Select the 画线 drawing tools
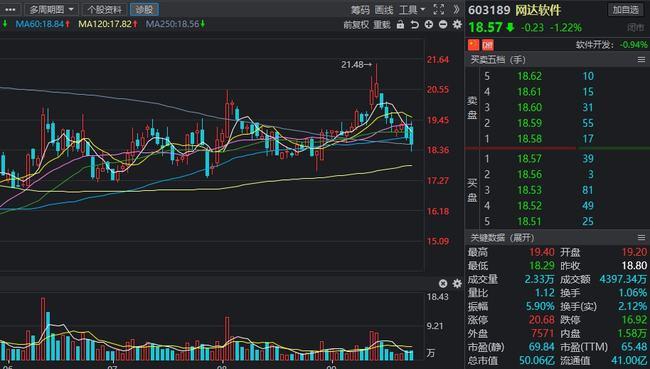650x369 pixels. 383,10
